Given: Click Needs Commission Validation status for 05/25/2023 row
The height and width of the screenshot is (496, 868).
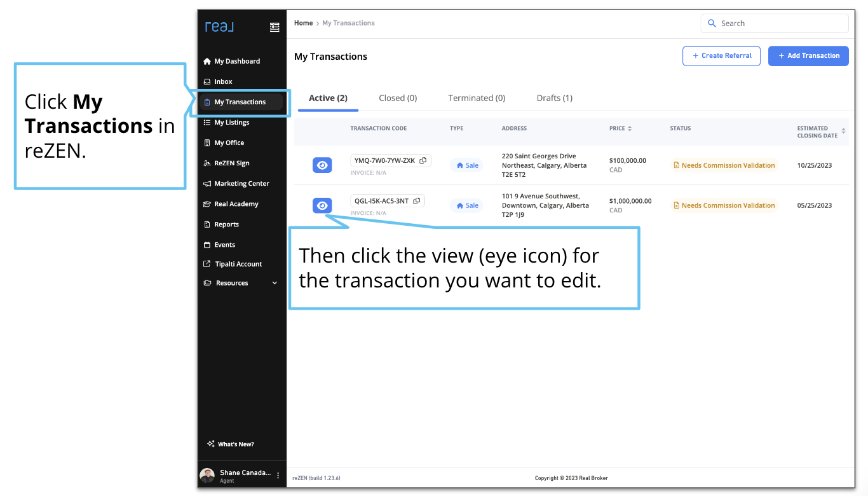Looking at the screenshot, I should 724,205.
